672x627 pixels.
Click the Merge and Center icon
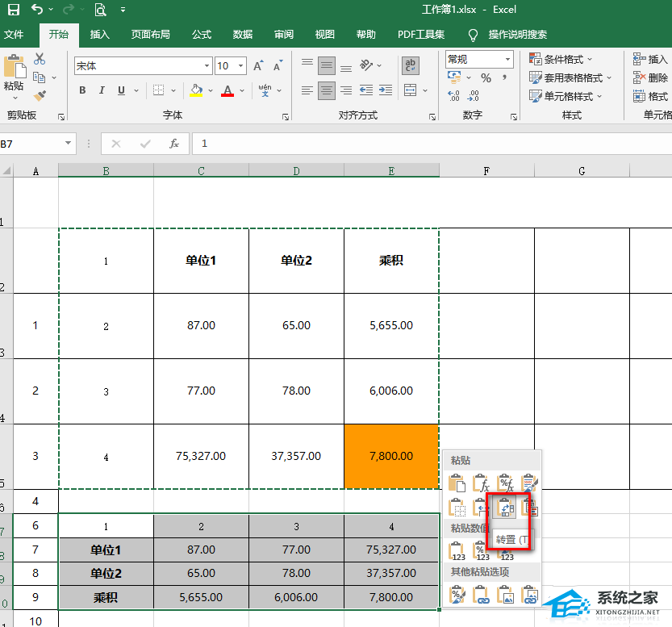click(x=410, y=90)
